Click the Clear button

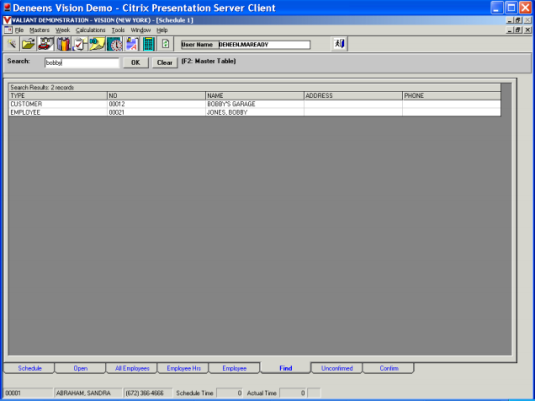pos(165,62)
